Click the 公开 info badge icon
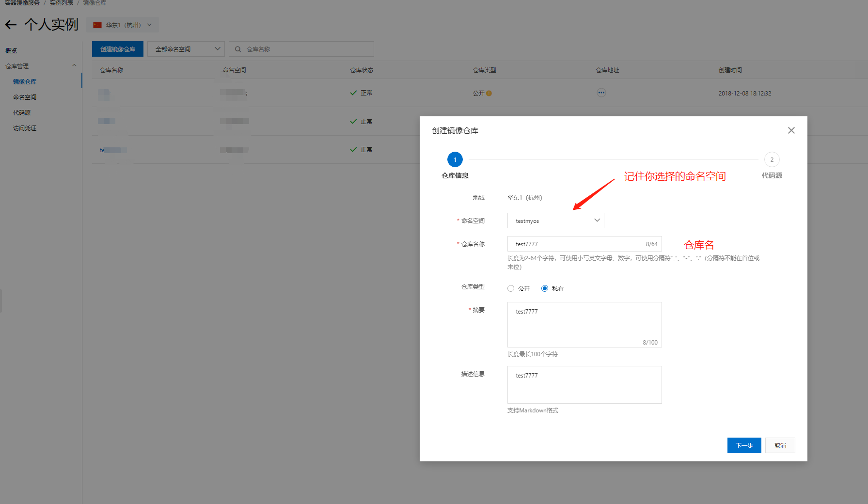This screenshot has width=868, height=504. point(489,94)
